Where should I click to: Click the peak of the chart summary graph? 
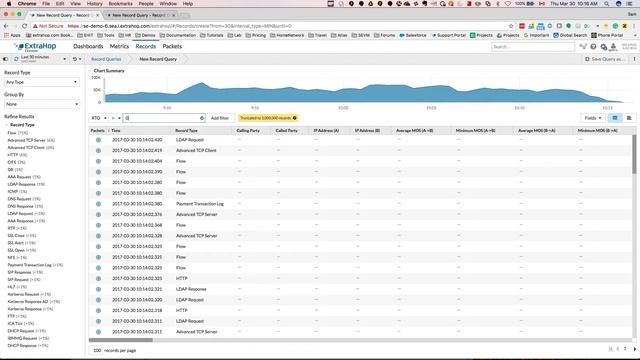click(201, 83)
